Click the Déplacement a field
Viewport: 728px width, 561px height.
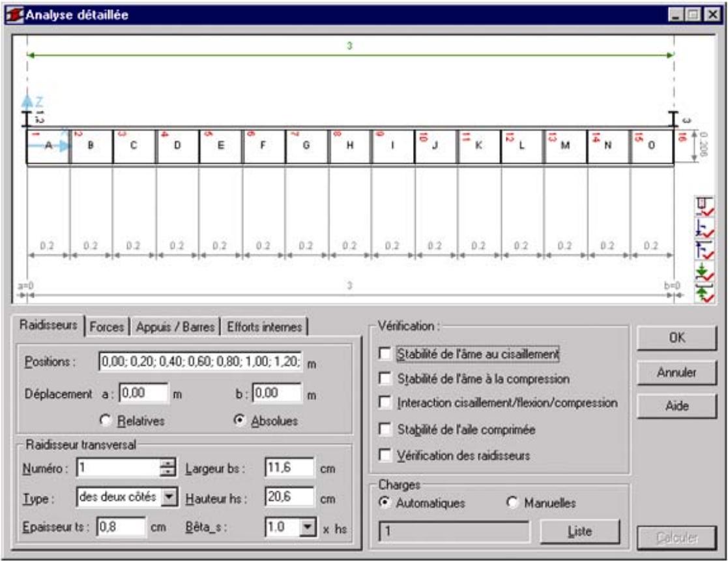(143, 393)
